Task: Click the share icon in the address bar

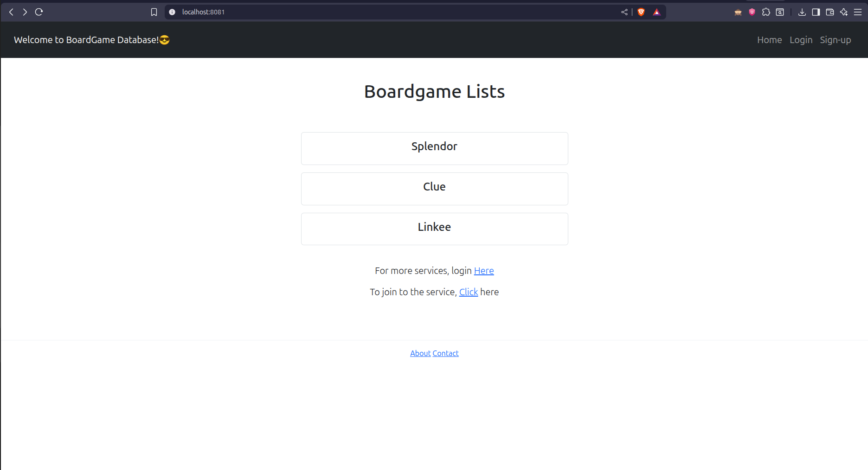Action: [x=624, y=12]
